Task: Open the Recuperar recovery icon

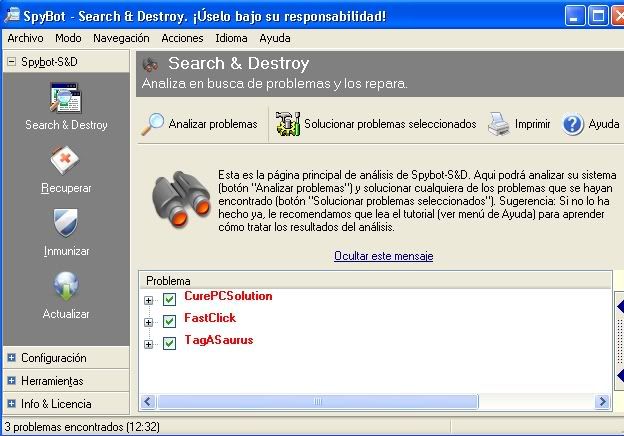Action: tap(65, 160)
